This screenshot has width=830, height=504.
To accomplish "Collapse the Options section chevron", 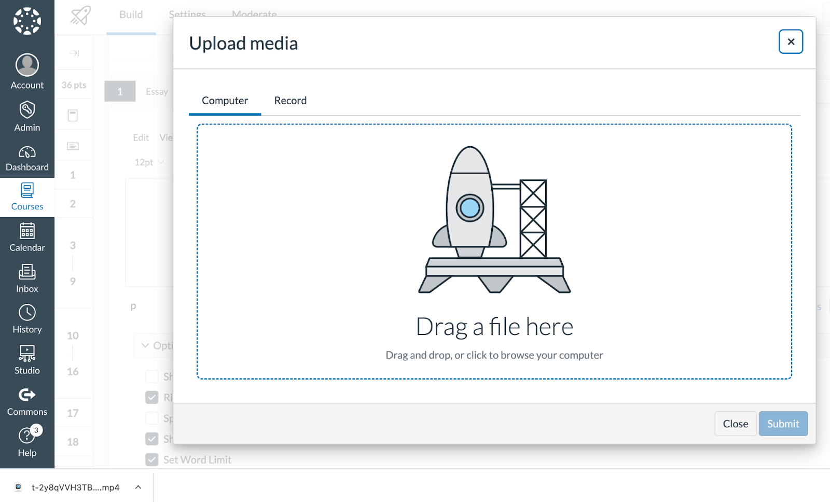I will [x=145, y=345].
